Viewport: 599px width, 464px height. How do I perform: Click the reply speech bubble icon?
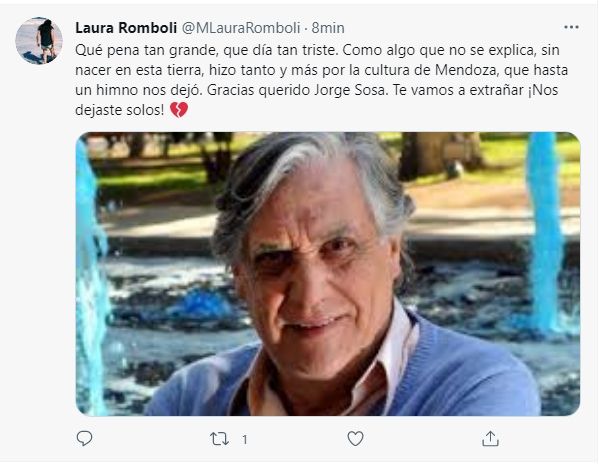84,438
